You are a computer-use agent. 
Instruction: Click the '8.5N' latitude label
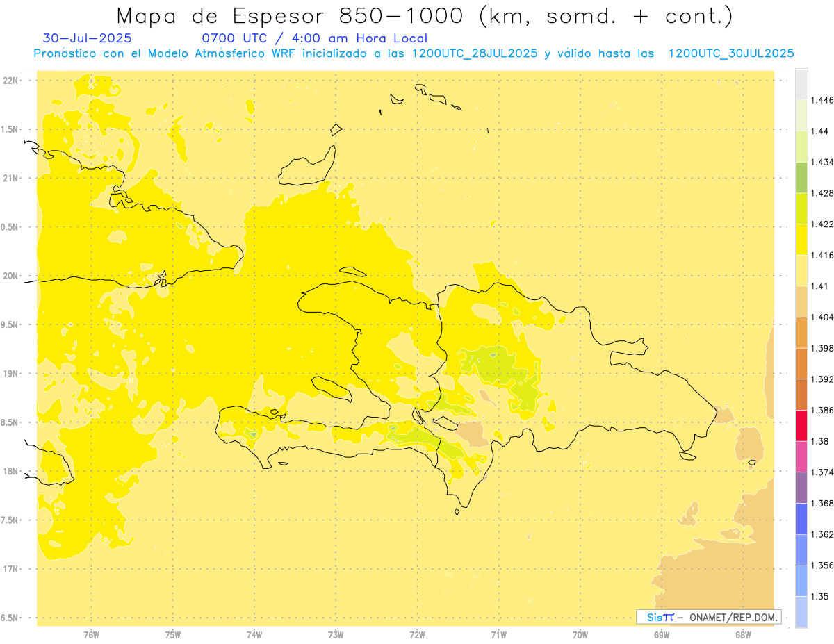(9, 422)
